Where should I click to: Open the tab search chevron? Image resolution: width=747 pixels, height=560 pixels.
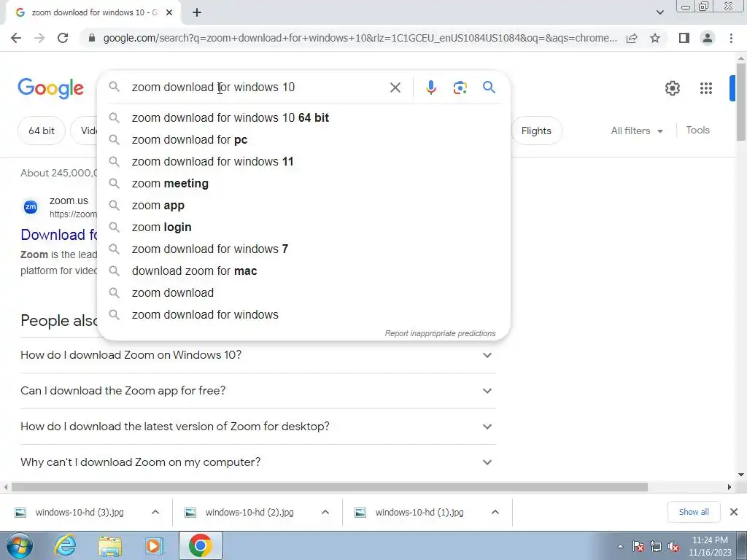(659, 12)
